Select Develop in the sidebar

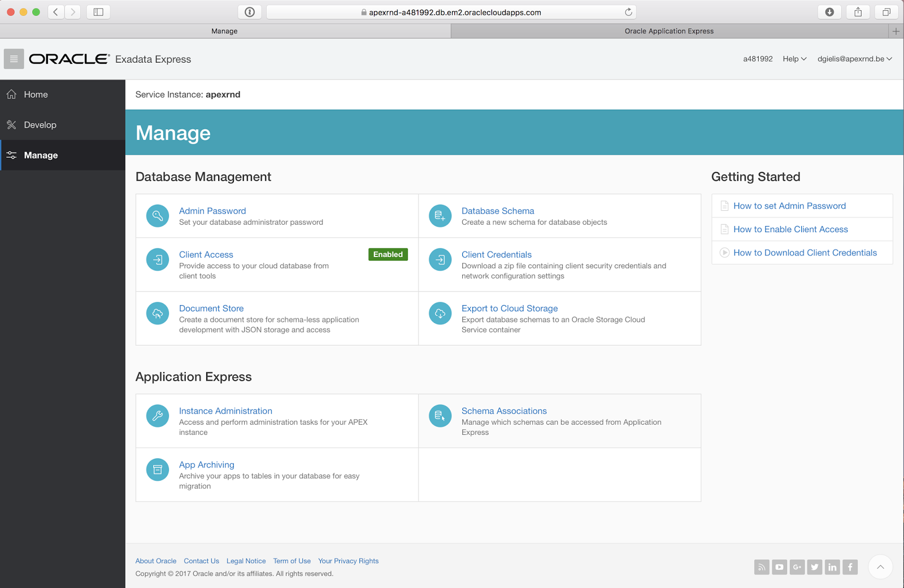40,124
